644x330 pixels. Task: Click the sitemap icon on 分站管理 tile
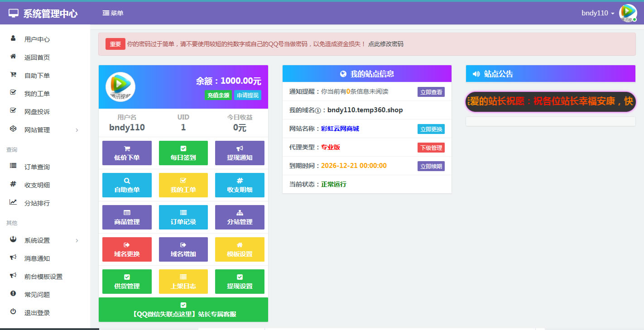point(240,213)
